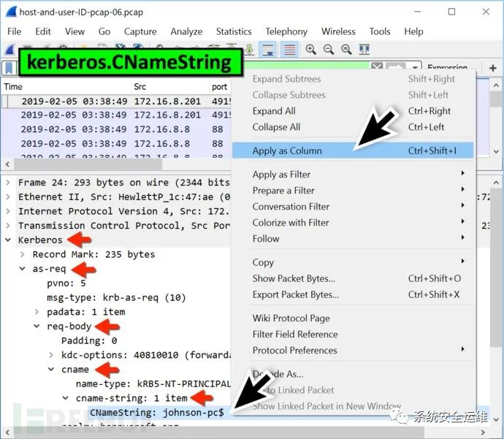Image resolution: width=504 pixels, height=439 pixels.
Task: Expand the padata: 1 item node
Action: click(x=37, y=312)
